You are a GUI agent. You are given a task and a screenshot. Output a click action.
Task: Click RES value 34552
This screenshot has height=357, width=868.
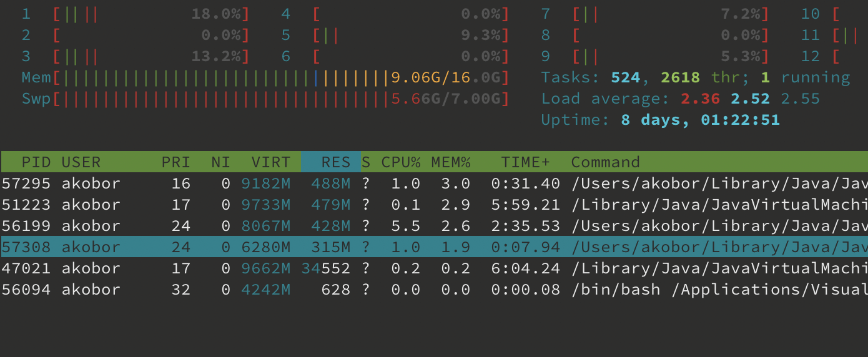pos(326,268)
